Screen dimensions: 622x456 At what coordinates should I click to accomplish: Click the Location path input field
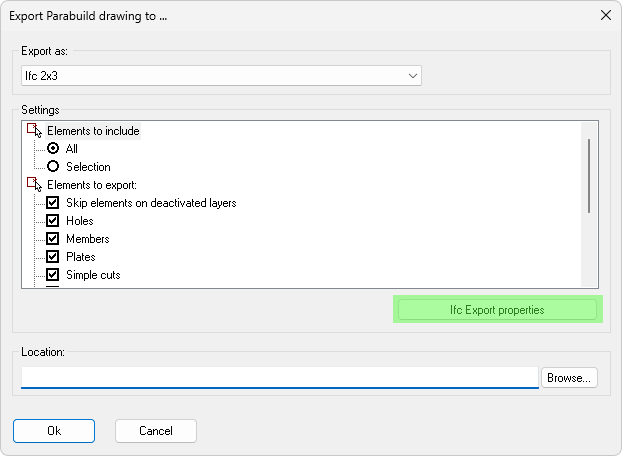280,377
